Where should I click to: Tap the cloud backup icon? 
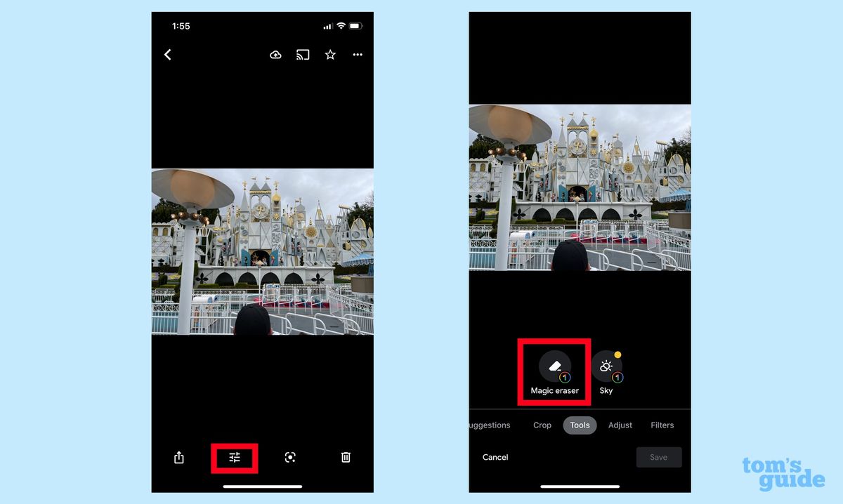pos(275,54)
